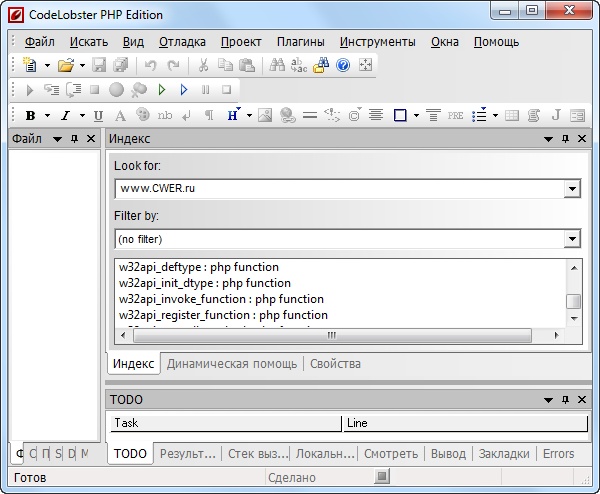Screen dimensions: 600x494
Task: Toggle underline formatting
Action: pyautogui.click(x=98, y=115)
